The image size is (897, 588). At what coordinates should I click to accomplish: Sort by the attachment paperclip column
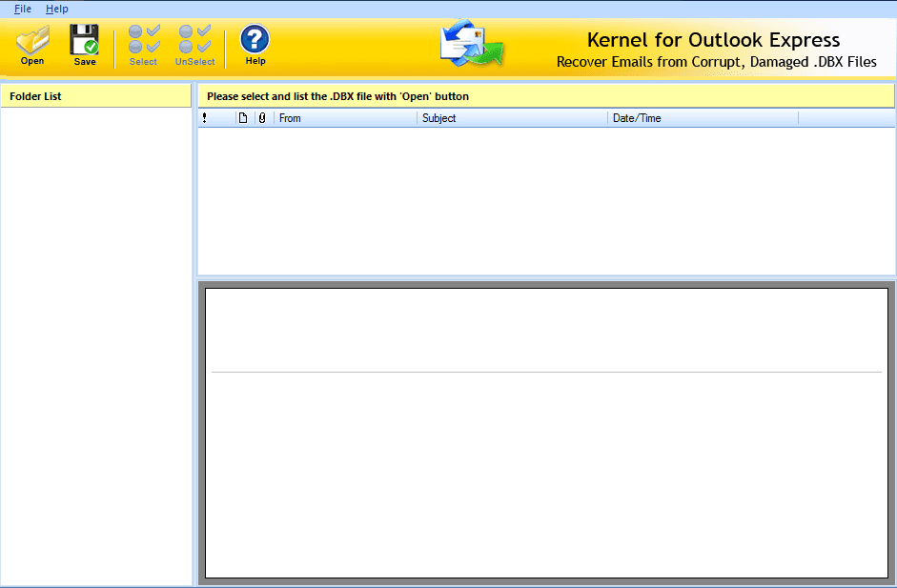262,118
